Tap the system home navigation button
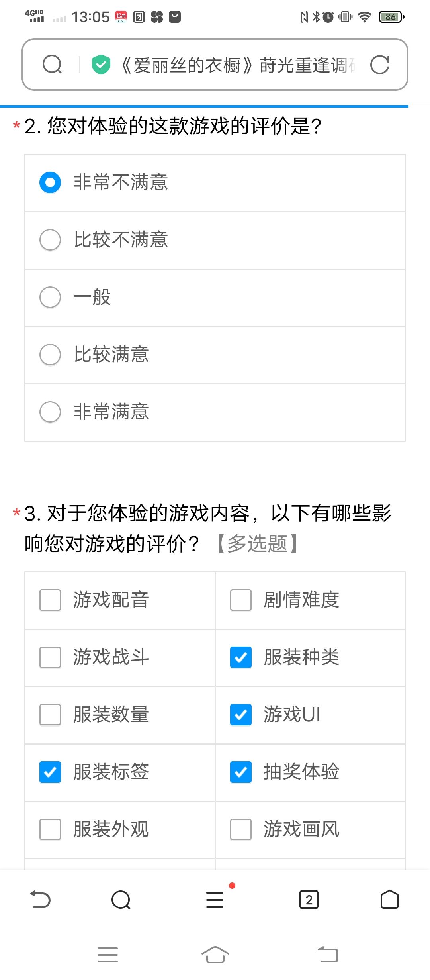 215,955
